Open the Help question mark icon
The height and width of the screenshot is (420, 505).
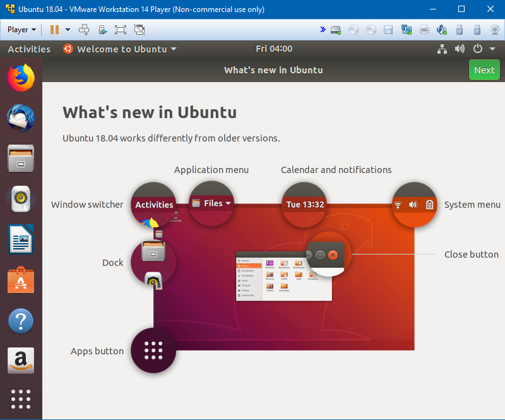(21, 321)
